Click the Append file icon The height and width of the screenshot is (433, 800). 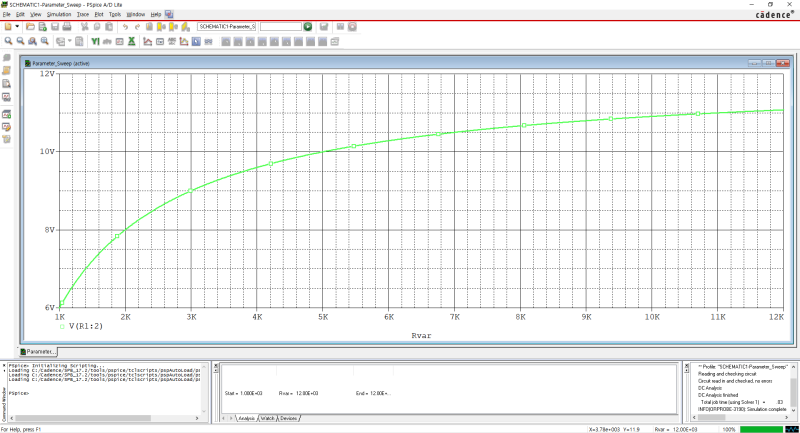tap(43, 27)
